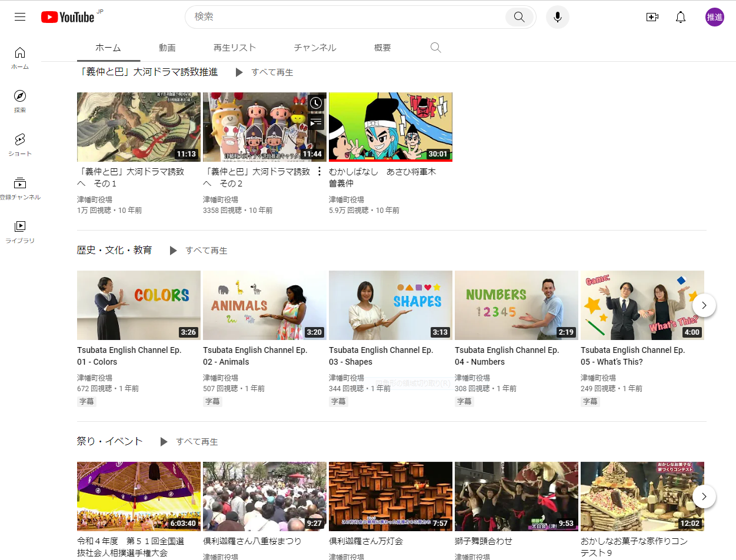Viewport: 736px width, 560px height.
Task: Open the sumo tournament video thumbnail
Action: tap(139, 496)
